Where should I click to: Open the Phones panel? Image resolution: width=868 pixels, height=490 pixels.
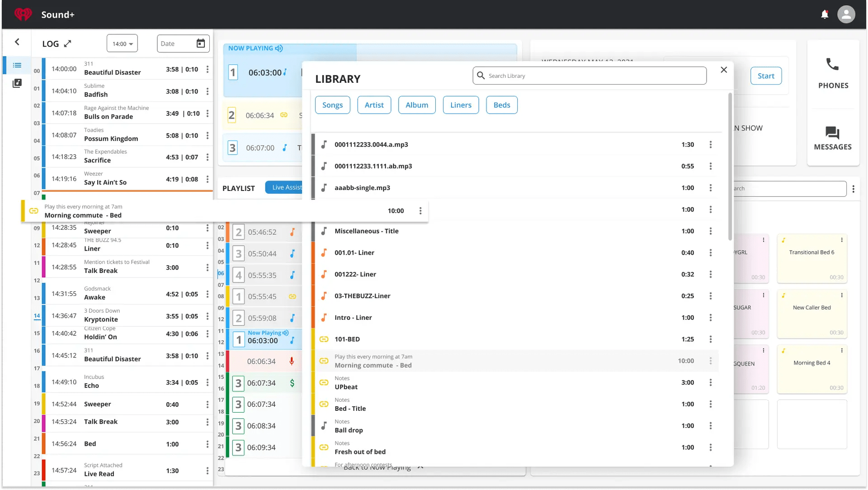pos(833,73)
